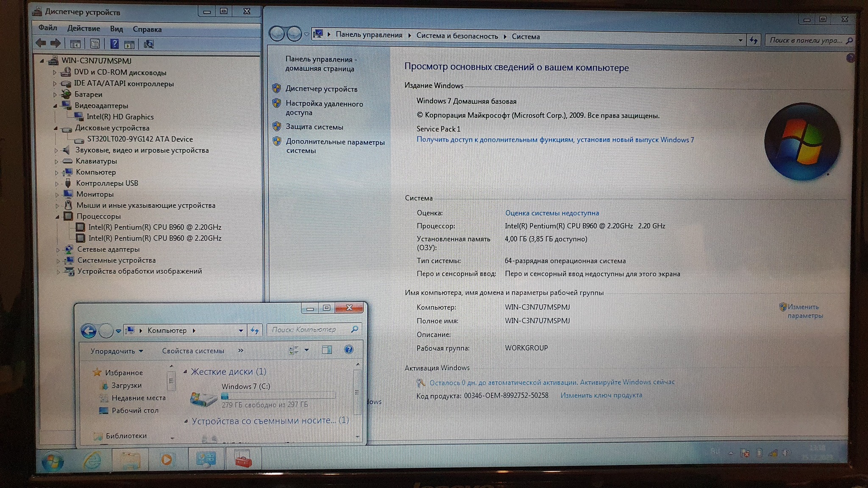This screenshot has height=488, width=868.
Task: Click the Help icon in Device Manager toolbar
Action: click(114, 44)
